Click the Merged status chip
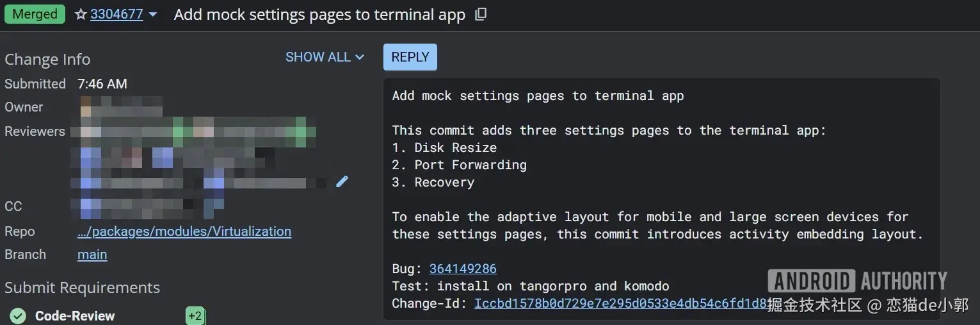 35,14
